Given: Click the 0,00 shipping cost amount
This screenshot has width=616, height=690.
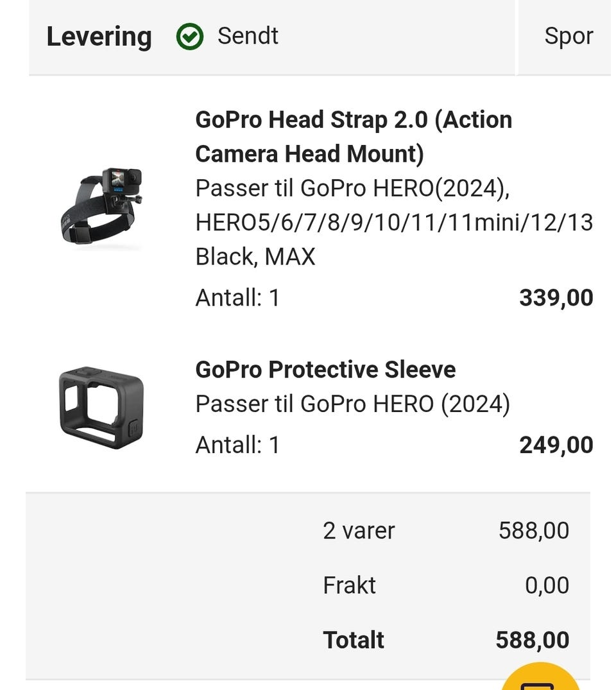Looking at the screenshot, I should (x=547, y=585).
